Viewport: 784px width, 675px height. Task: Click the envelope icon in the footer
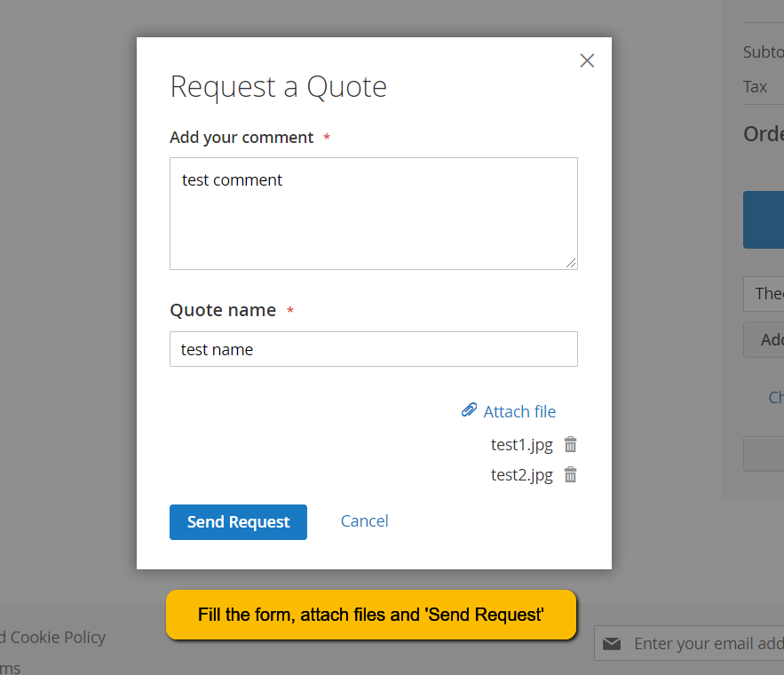point(612,644)
